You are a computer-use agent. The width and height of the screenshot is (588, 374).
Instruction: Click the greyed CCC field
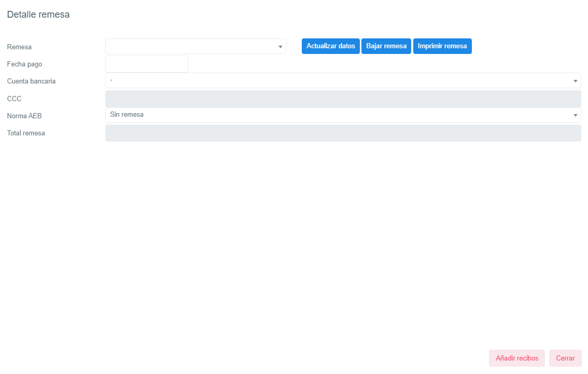pos(343,99)
